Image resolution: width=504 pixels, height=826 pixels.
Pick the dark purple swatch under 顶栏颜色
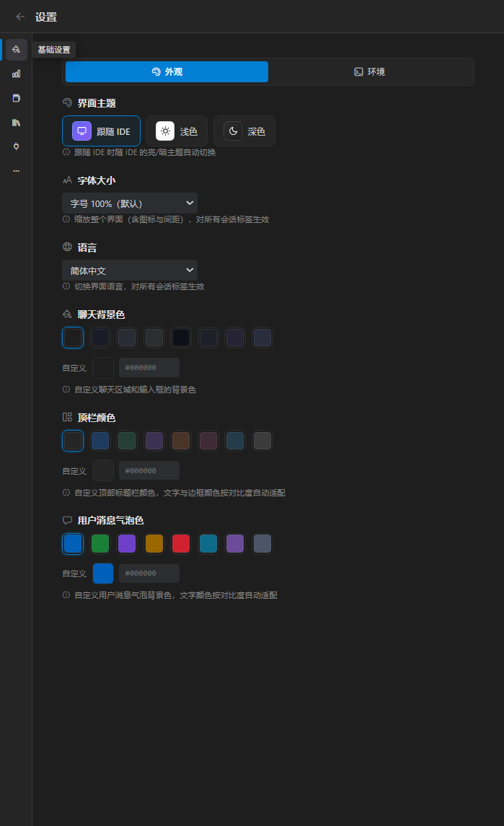tap(154, 441)
